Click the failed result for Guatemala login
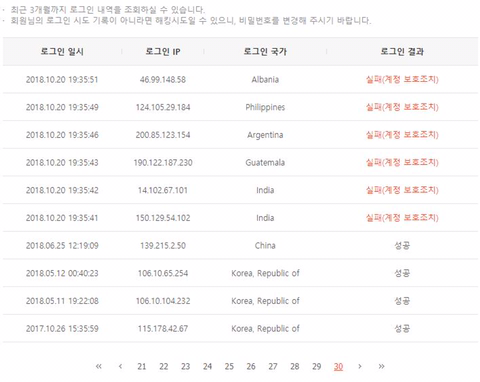 402,163
